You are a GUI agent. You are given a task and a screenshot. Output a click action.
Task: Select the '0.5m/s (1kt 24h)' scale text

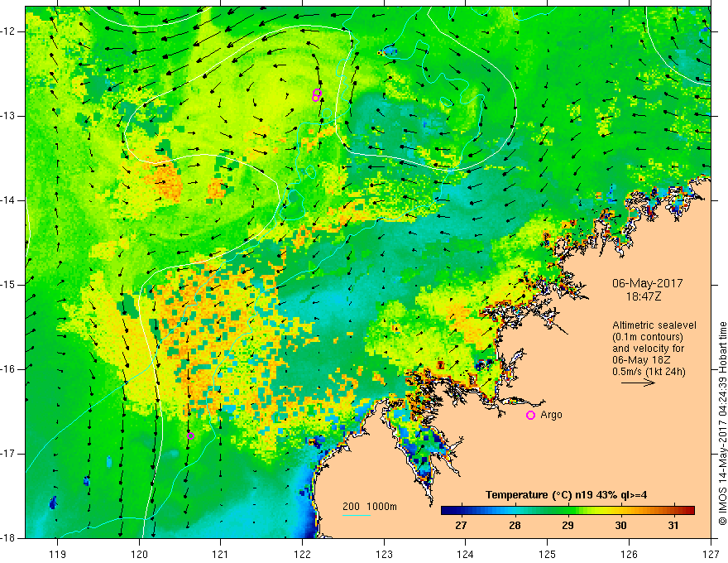pos(649,372)
